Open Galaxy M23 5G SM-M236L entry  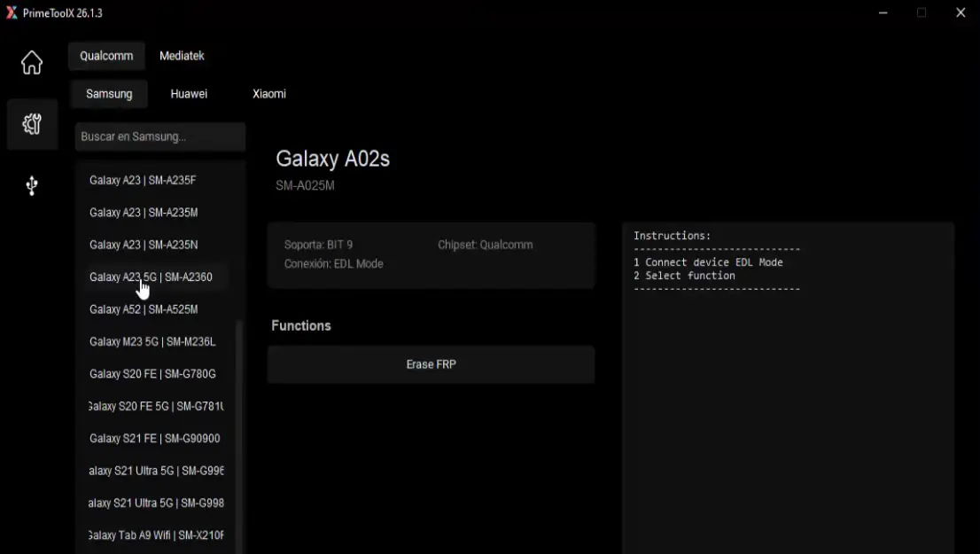click(152, 342)
